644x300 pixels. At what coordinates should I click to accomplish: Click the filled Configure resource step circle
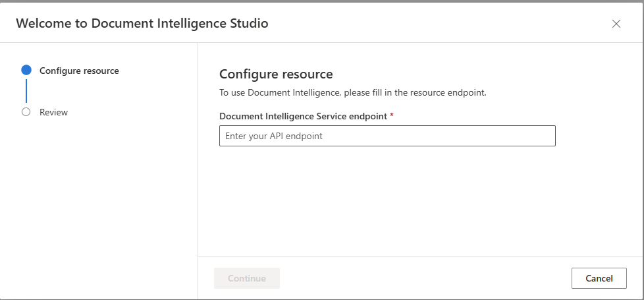pos(26,70)
